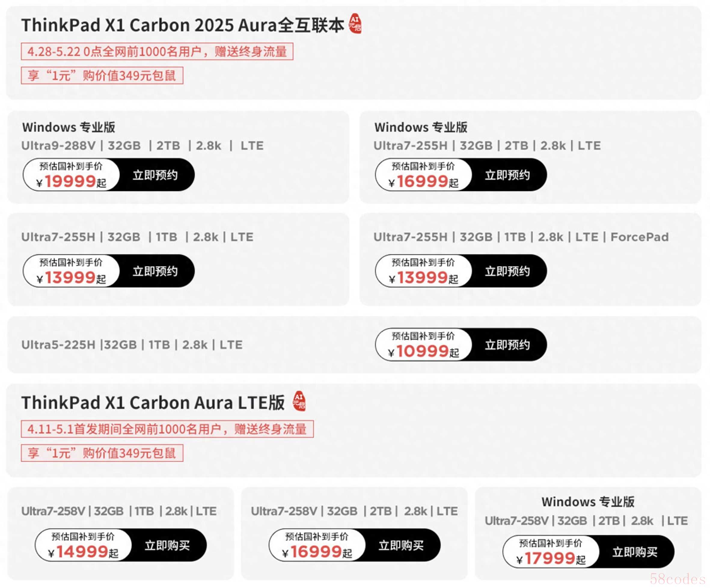Click 立即购买 for Windows 专业版 Ultra7-258V
This screenshot has height=588, width=710.
[635, 552]
